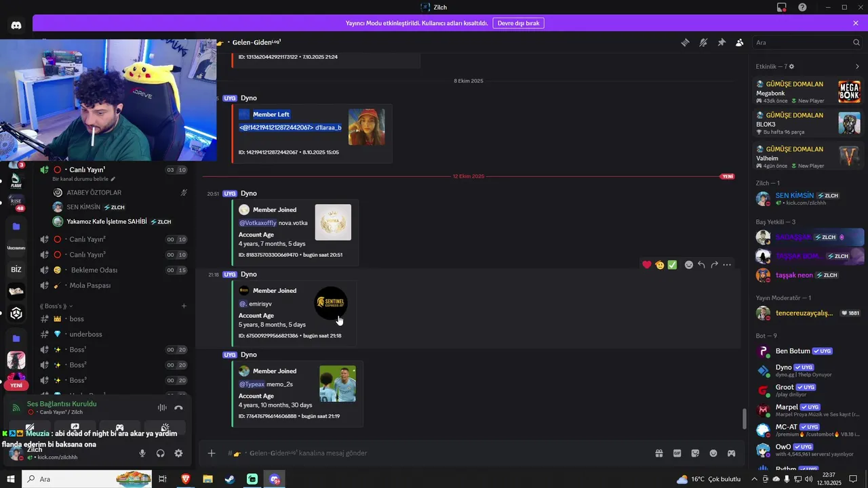Image resolution: width=868 pixels, height=488 pixels.
Task: Open Dyno bot in member list
Action: (x=808, y=370)
